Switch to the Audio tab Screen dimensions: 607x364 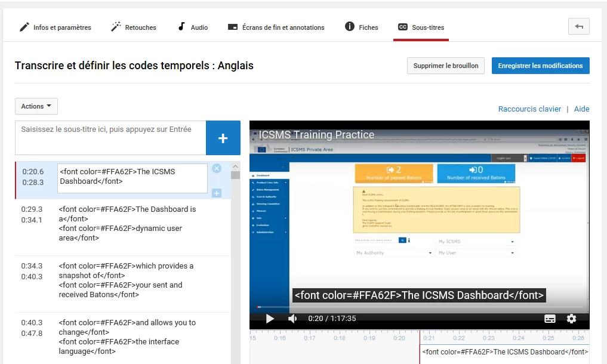[x=193, y=27]
